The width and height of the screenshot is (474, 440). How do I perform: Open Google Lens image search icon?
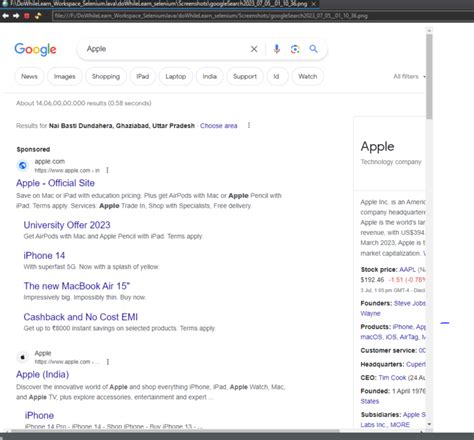[295, 49]
